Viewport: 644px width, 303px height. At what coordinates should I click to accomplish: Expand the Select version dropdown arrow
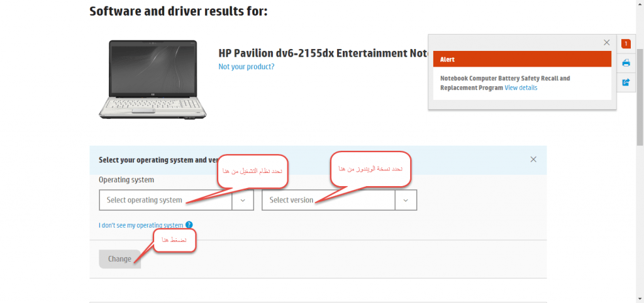point(406,200)
